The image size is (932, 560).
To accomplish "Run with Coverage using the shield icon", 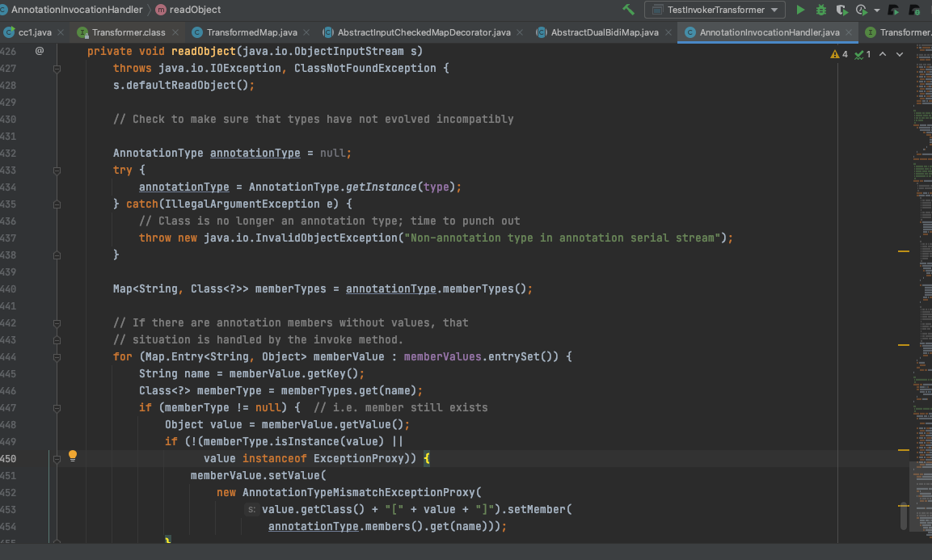I will coord(841,10).
